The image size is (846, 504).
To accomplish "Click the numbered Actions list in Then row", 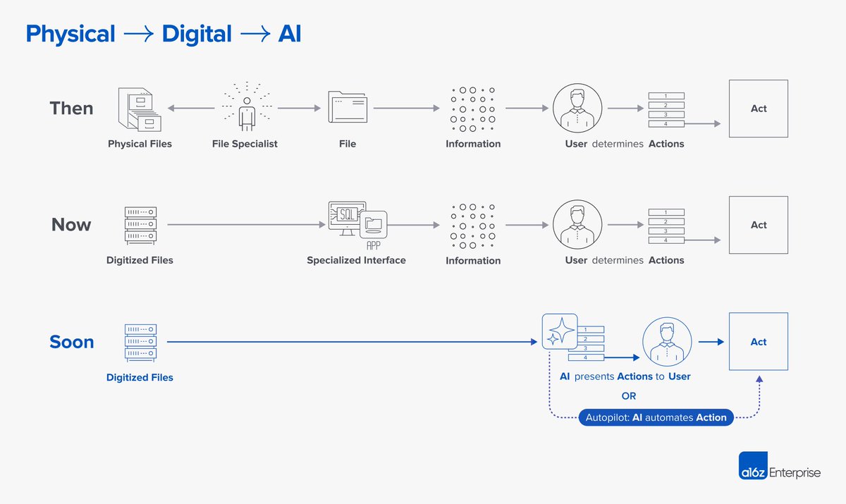I will pyautogui.click(x=666, y=109).
